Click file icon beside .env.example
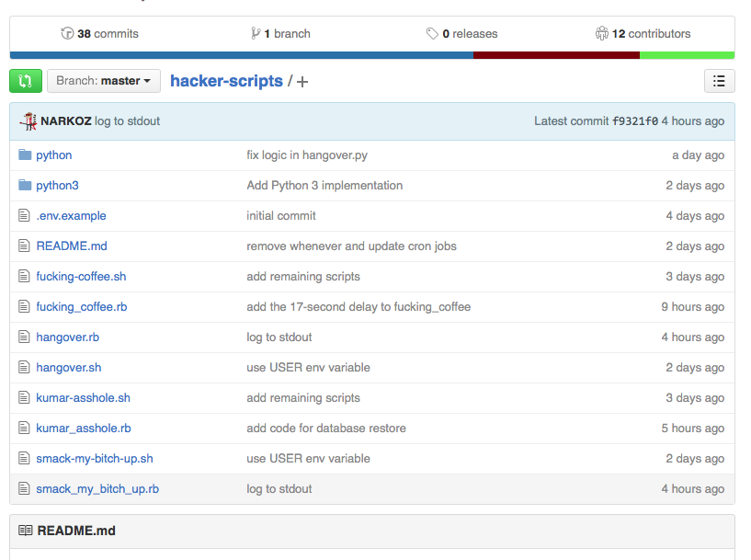 (x=24, y=215)
